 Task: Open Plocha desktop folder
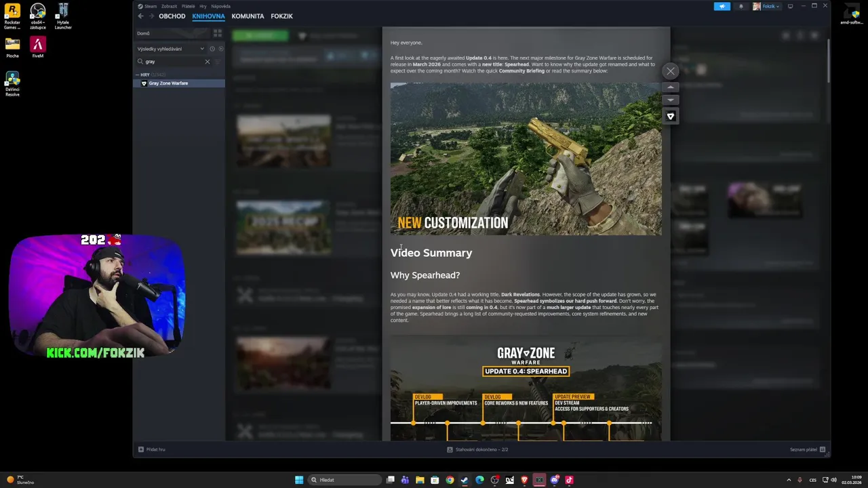pos(12,47)
